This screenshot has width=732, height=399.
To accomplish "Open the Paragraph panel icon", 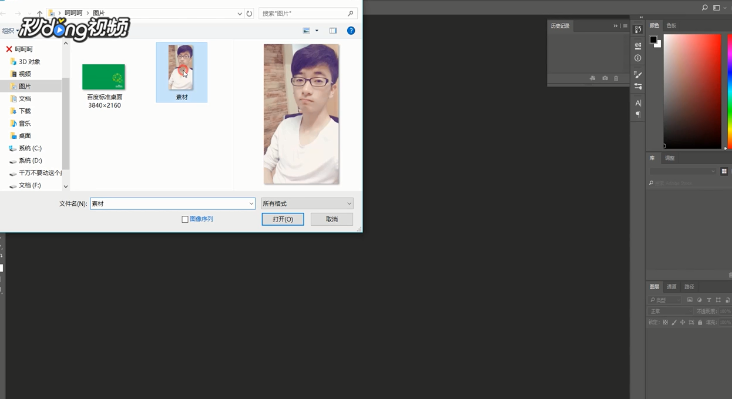I will pos(638,114).
